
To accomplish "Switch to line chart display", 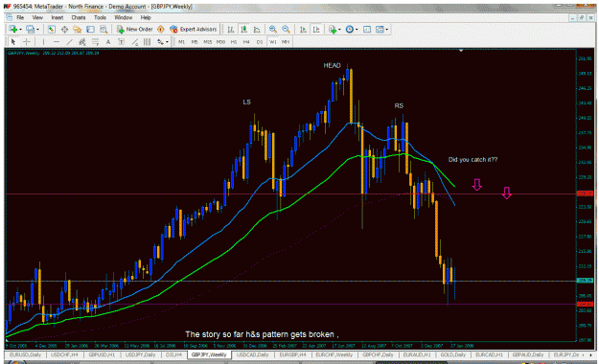I will pos(257,29).
